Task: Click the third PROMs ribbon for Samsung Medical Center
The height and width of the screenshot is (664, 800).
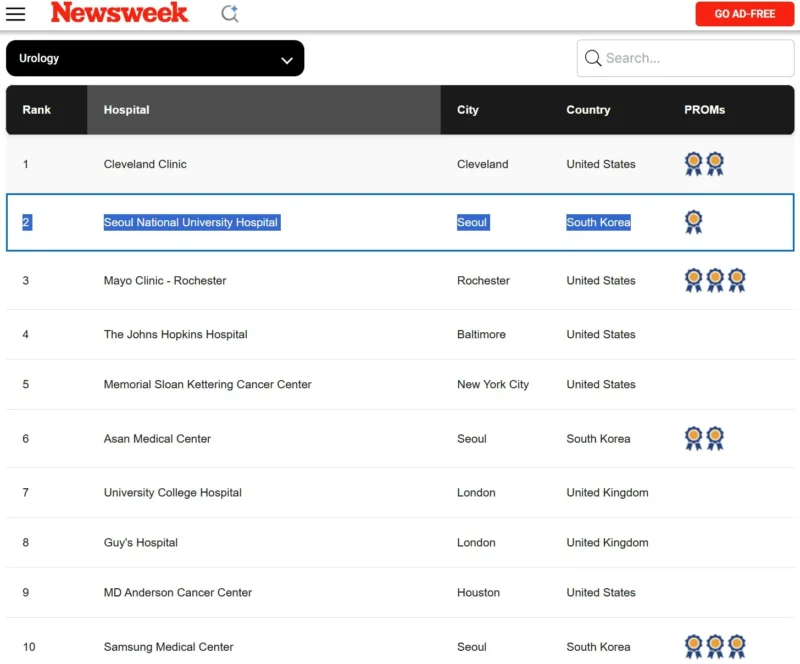Action: (x=736, y=647)
